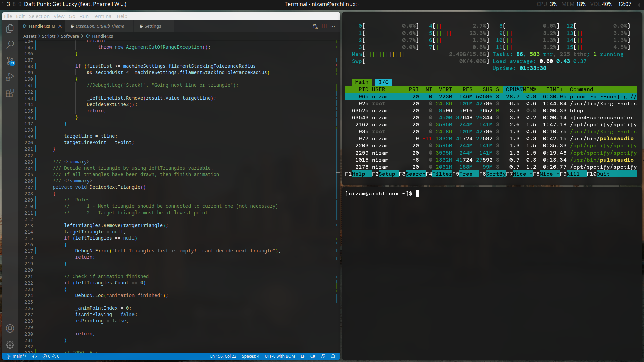The width and height of the screenshot is (644, 362).
Task: Click the Handler.cs breadcrumb
Action: [100, 36]
